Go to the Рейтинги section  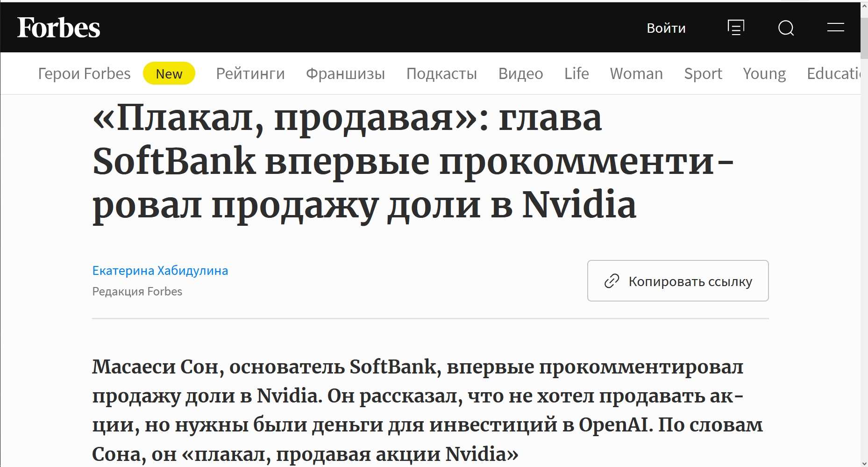(x=250, y=73)
